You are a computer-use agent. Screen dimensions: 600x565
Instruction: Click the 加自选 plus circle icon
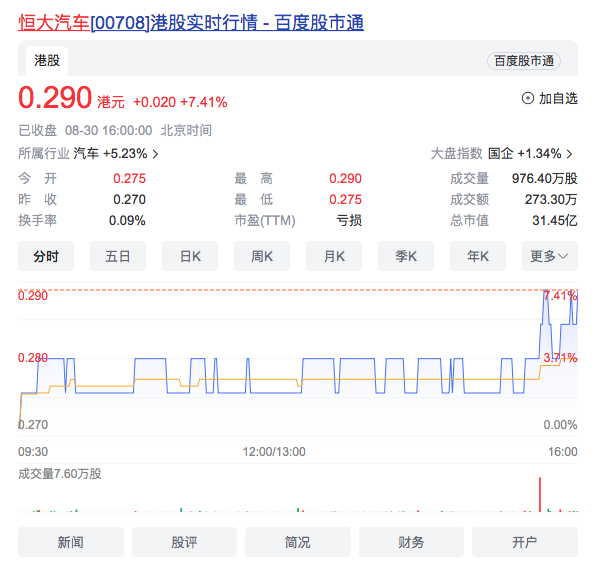point(528,98)
